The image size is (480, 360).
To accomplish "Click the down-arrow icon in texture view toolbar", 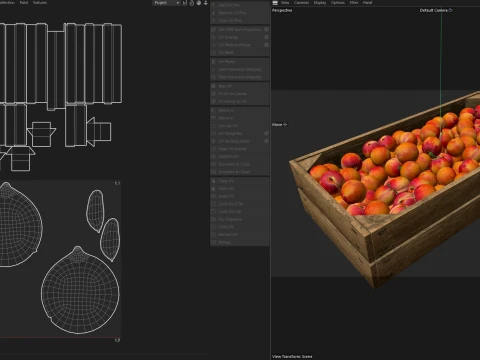I will (x=206, y=3).
